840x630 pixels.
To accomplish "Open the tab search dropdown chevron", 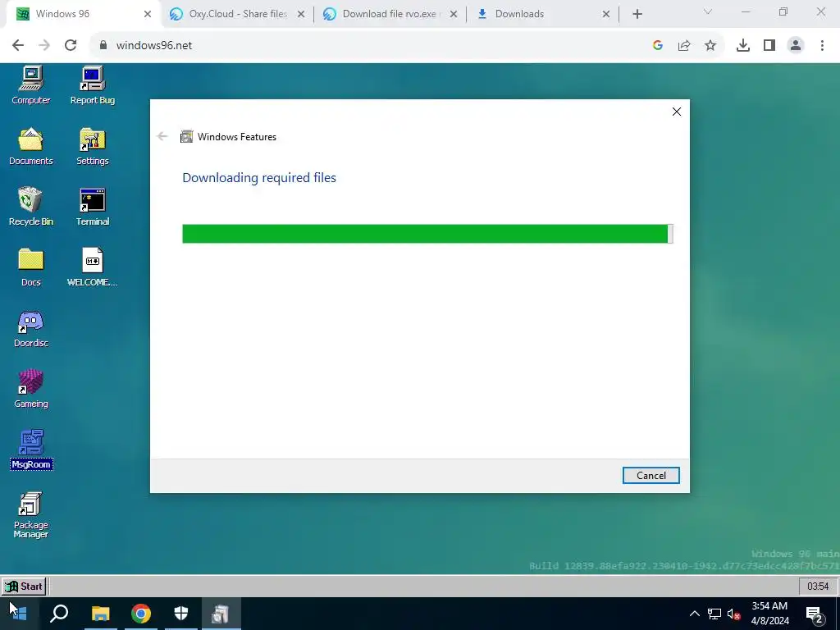I will [708, 11].
